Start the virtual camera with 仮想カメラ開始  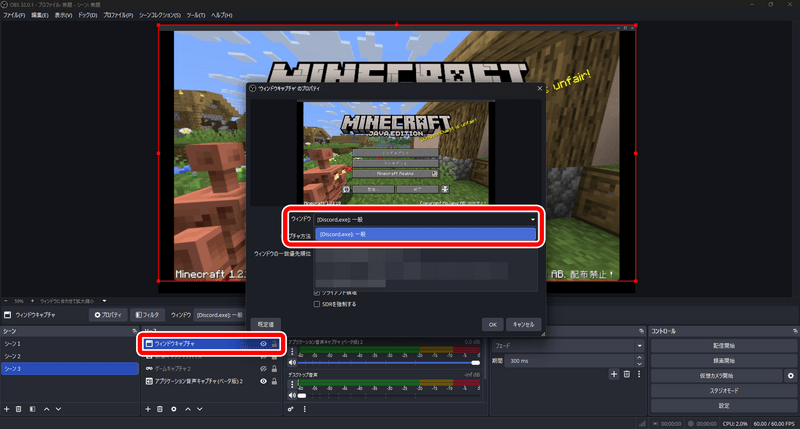pyautogui.click(x=716, y=376)
